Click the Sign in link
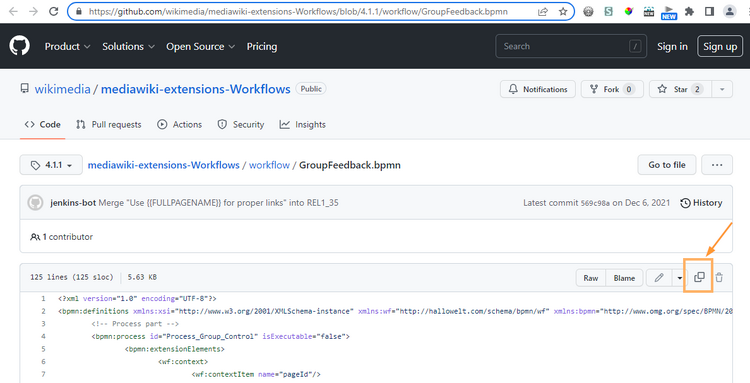This screenshot has height=383, width=750. click(672, 46)
